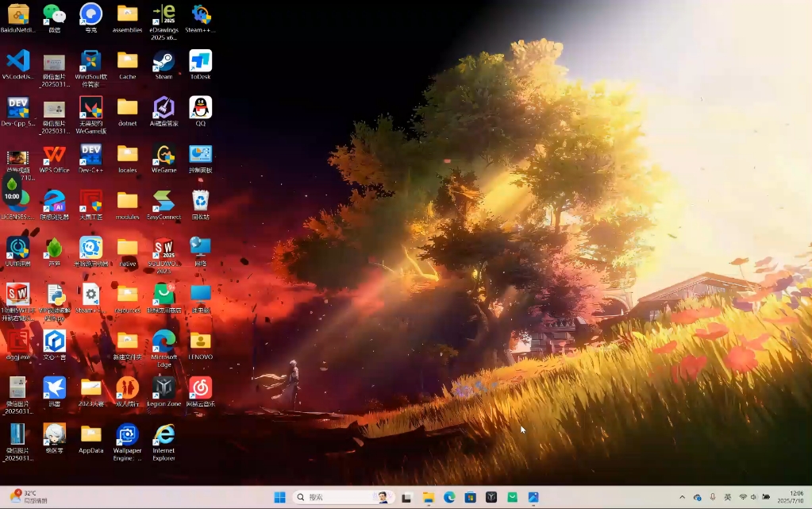Open This PC (此电脑) icon
812x509 pixels.
pyautogui.click(x=200, y=295)
